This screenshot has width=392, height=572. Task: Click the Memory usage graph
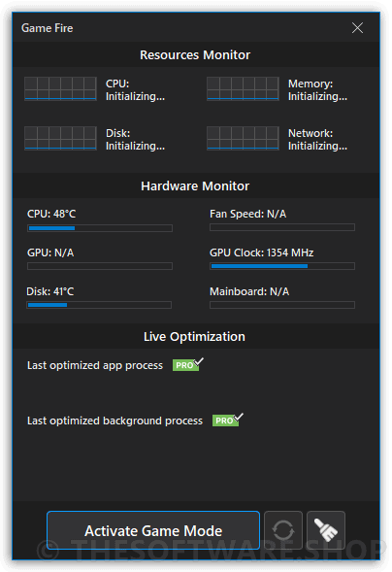click(243, 88)
